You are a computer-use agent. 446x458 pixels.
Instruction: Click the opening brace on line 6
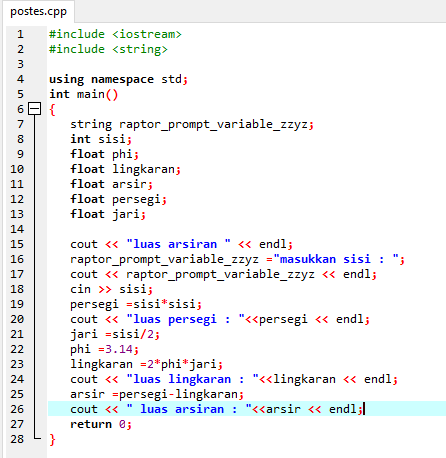click(52, 110)
